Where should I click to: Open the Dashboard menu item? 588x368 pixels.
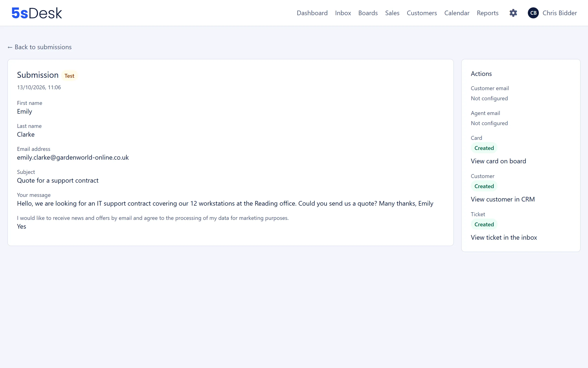point(312,13)
